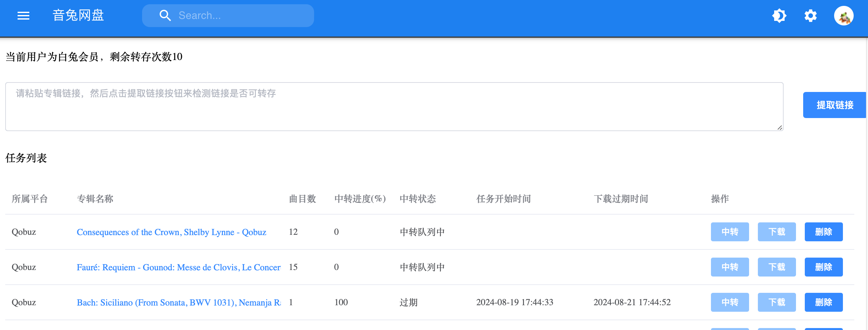Click progress value 100 cell
868x330 pixels.
(341, 302)
